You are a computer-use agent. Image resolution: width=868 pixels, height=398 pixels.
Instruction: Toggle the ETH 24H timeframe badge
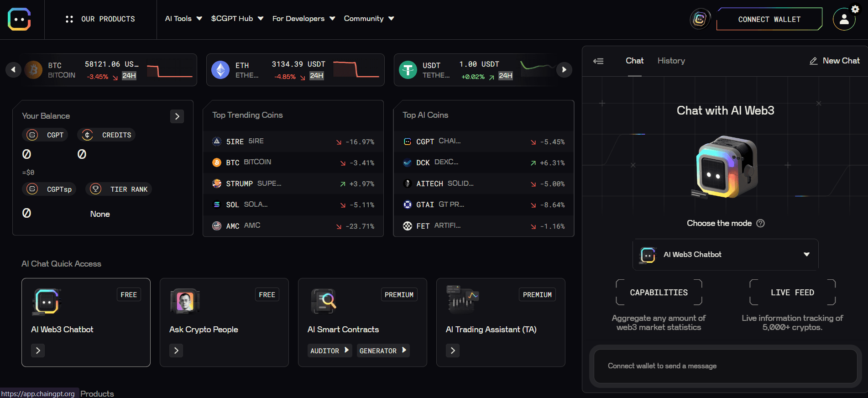[317, 75]
